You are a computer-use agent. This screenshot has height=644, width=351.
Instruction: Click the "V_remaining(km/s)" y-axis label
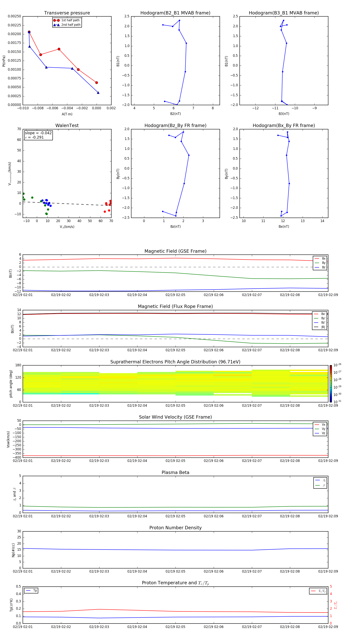pos(10,173)
